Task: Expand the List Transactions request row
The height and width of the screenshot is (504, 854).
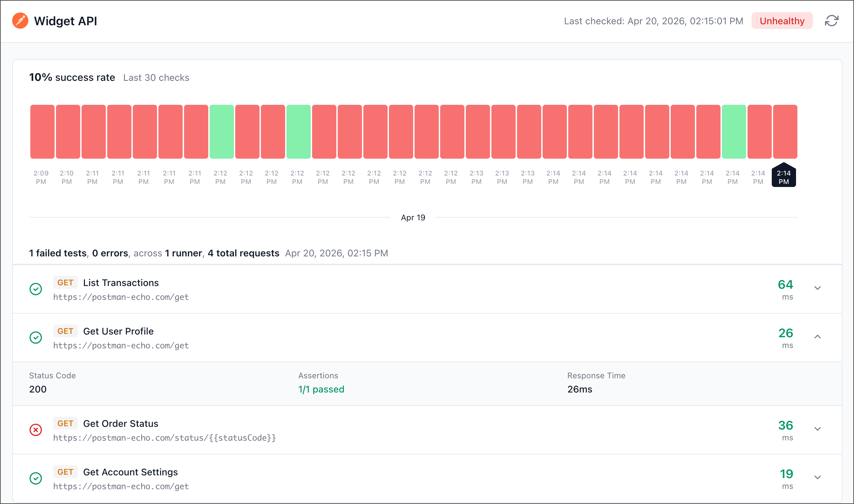Action: click(817, 288)
